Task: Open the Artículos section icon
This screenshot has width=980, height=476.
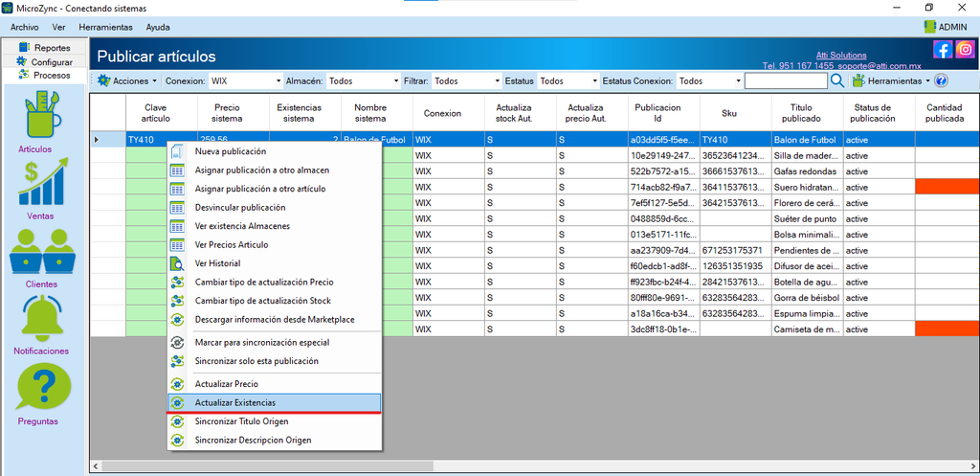Action: (x=42, y=117)
